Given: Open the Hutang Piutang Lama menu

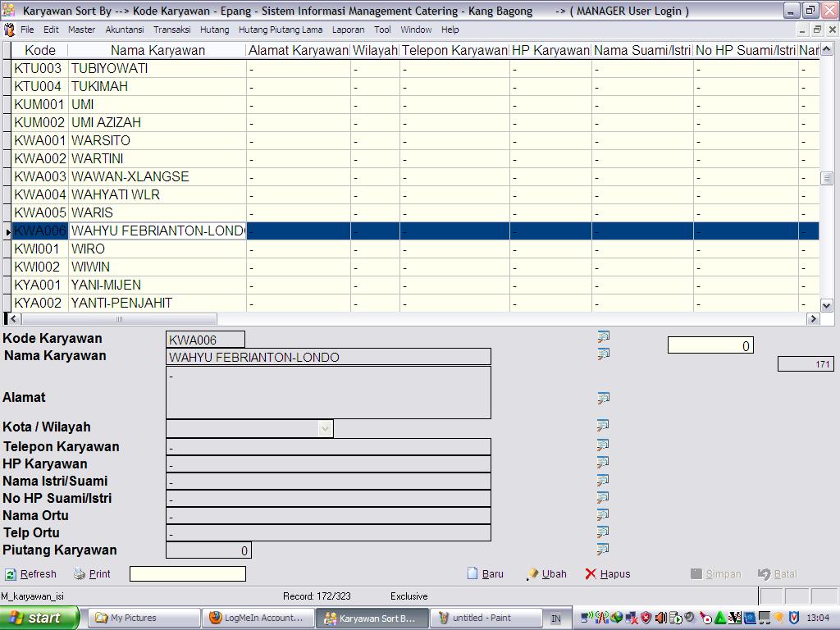Looking at the screenshot, I should (x=280, y=30).
